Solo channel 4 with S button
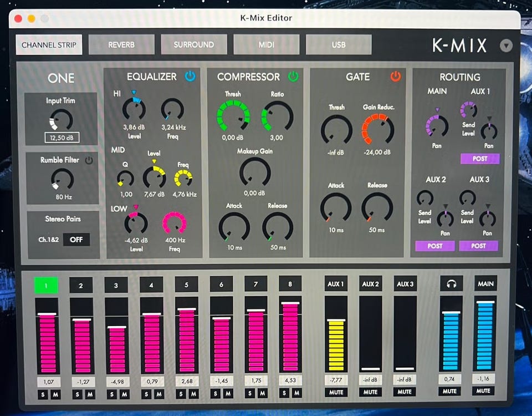This screenshot has width=532, height=416. tap(146, 394)
